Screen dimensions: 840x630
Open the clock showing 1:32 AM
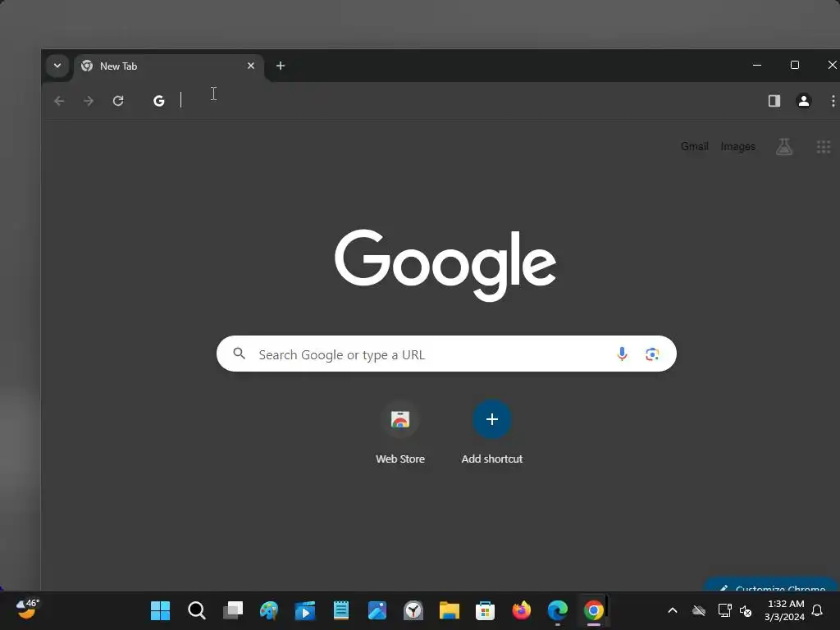(x=785, y=610)
